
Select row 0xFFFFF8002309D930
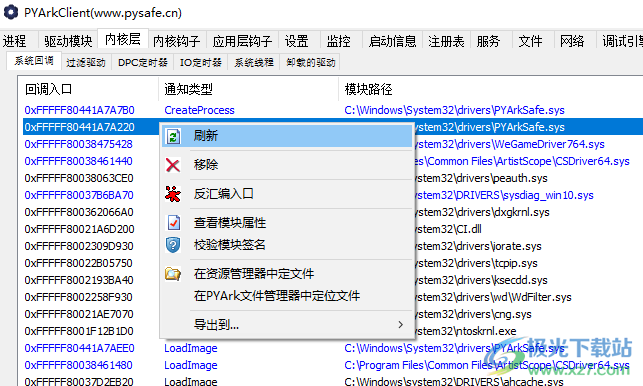click(79, 246)
